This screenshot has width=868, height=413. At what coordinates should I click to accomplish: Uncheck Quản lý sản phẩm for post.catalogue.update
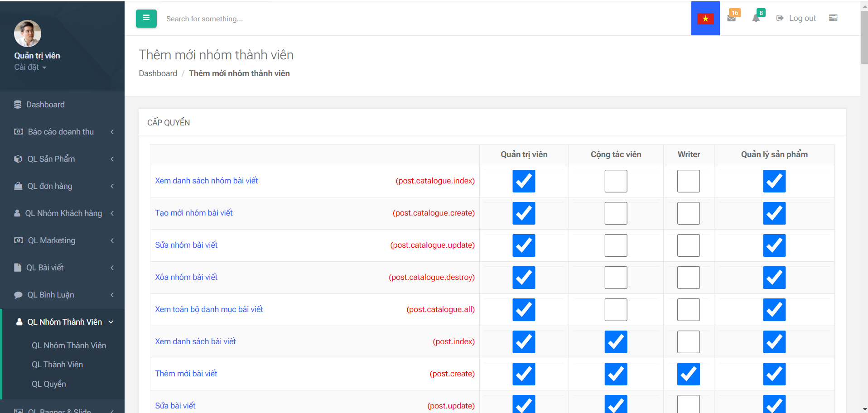[x=774, y=245]
